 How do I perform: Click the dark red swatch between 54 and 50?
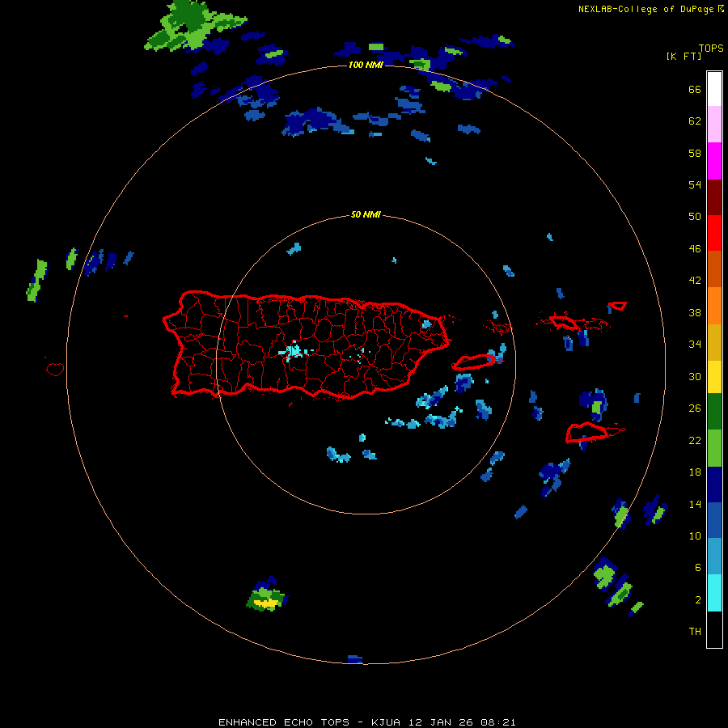(714, 197)
